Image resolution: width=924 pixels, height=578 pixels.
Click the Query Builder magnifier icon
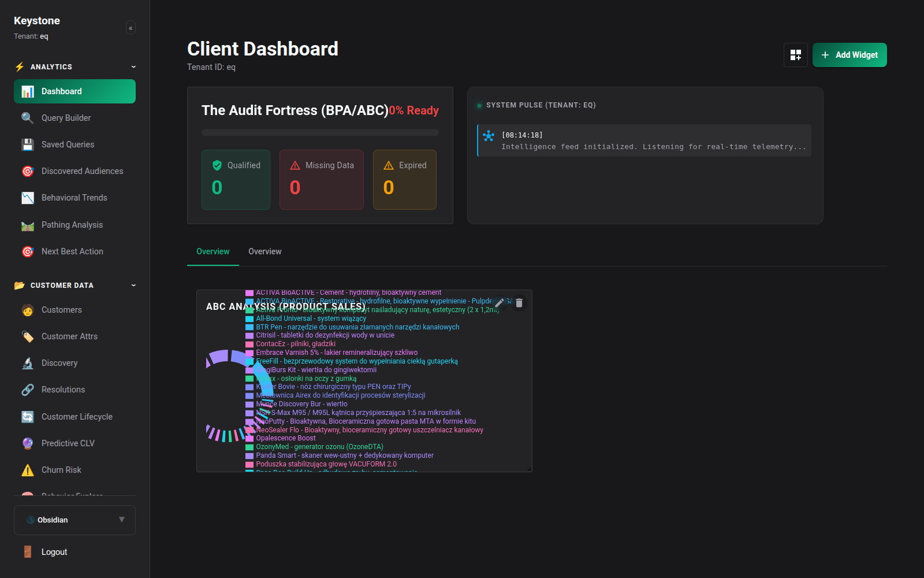click(28, 118)
